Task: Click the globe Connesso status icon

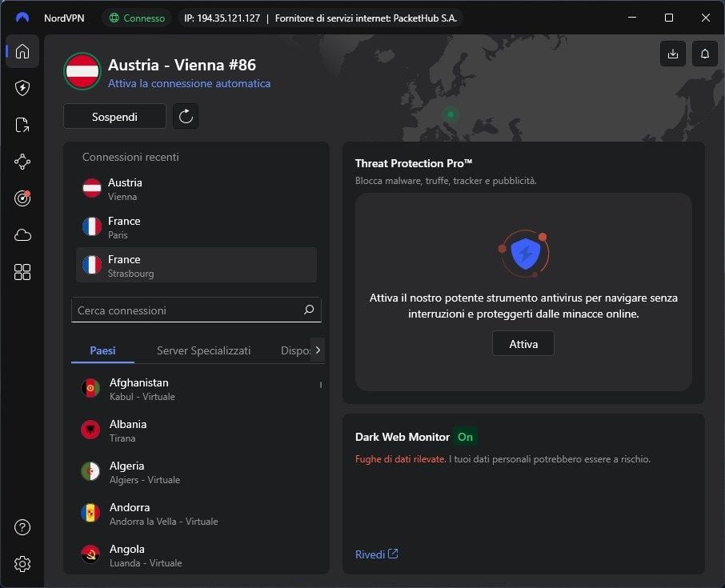Action: pos(114,18)
